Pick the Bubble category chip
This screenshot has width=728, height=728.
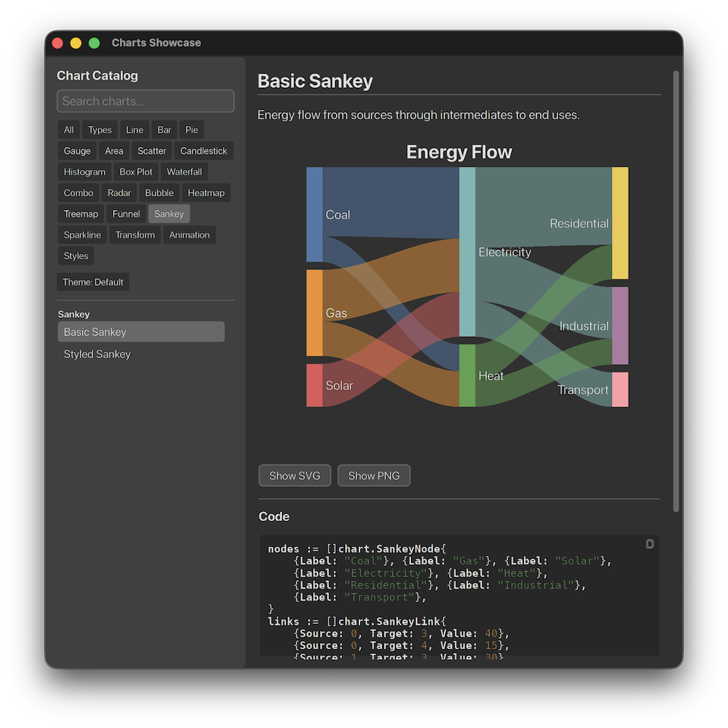coord(159,193)
